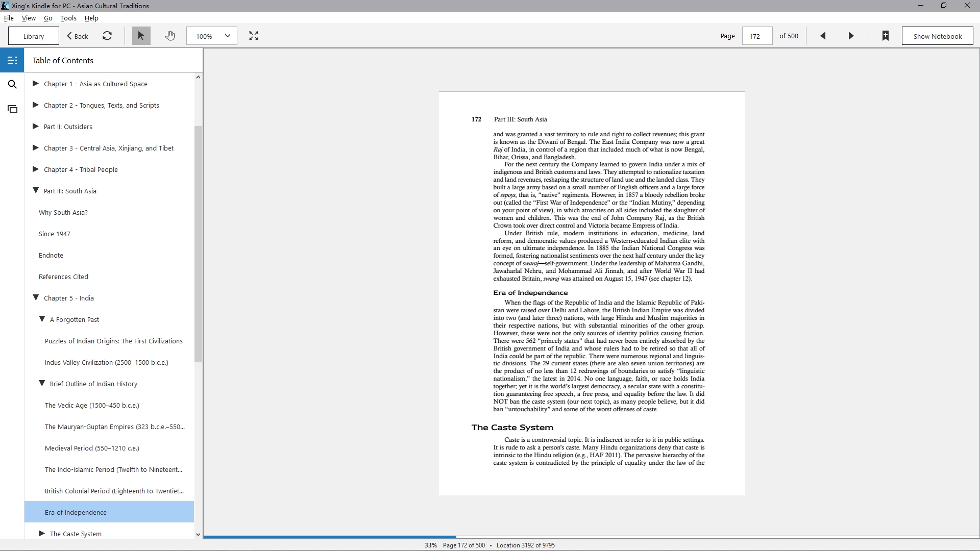
Task: Expand Chapter 1 - Asia as Cultured Space
Action: pyautogui.click(x=36, y=83)
